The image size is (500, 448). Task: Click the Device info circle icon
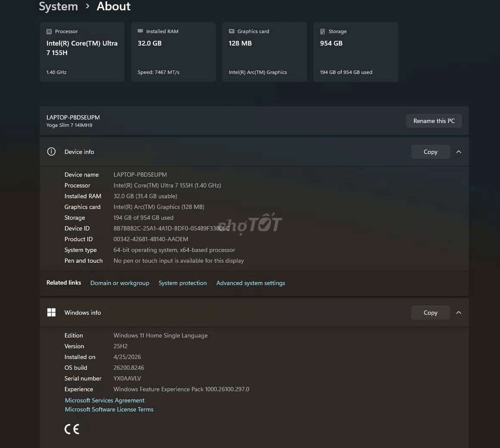pyautogui.click(x=51, y=152)
